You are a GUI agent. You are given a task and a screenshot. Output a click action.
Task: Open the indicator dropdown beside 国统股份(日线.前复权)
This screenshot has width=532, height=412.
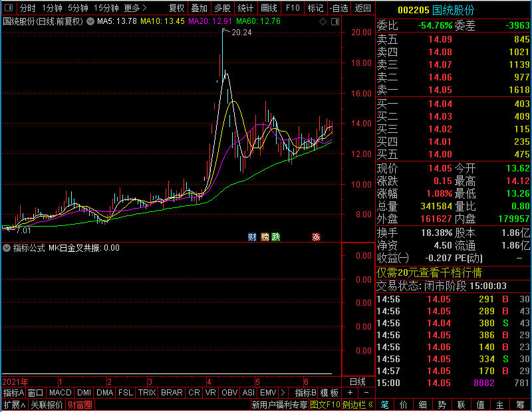[90, 21]
